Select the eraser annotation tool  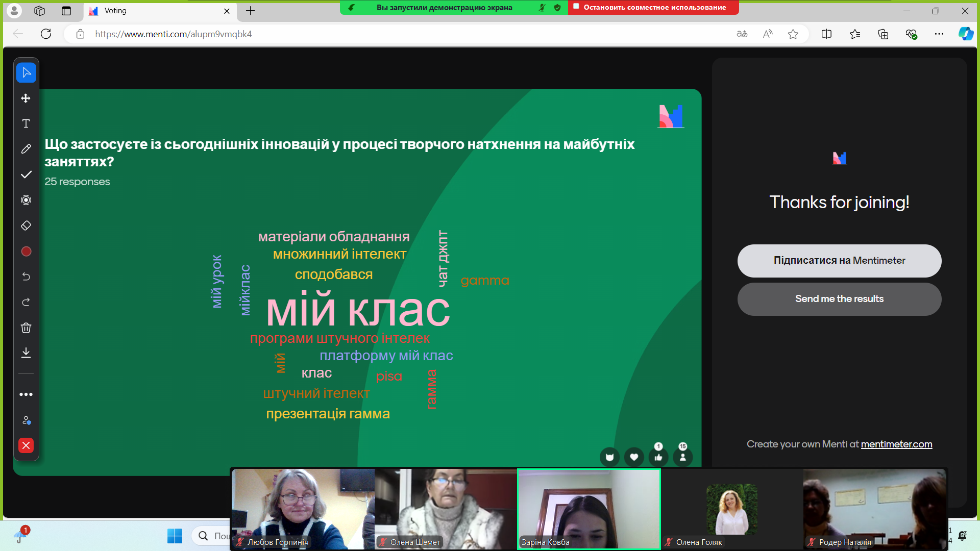tap(26, 226)
